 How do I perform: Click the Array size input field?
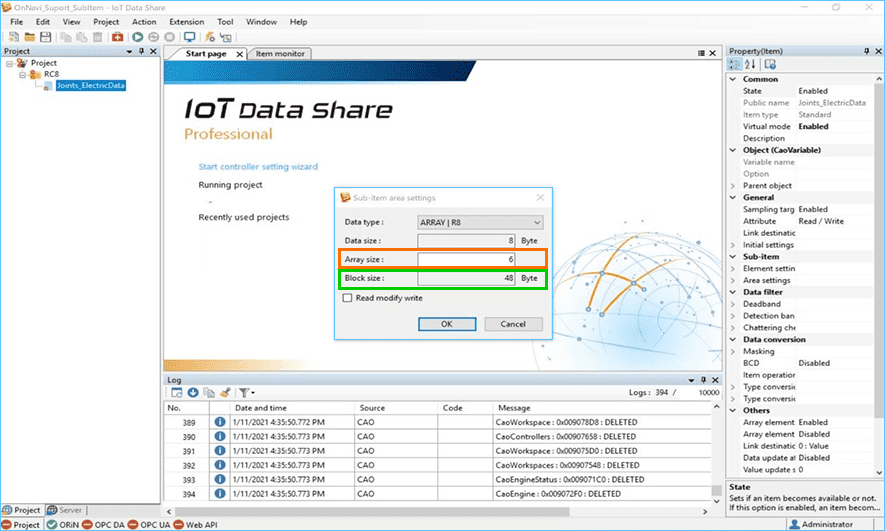click(466, 260)
